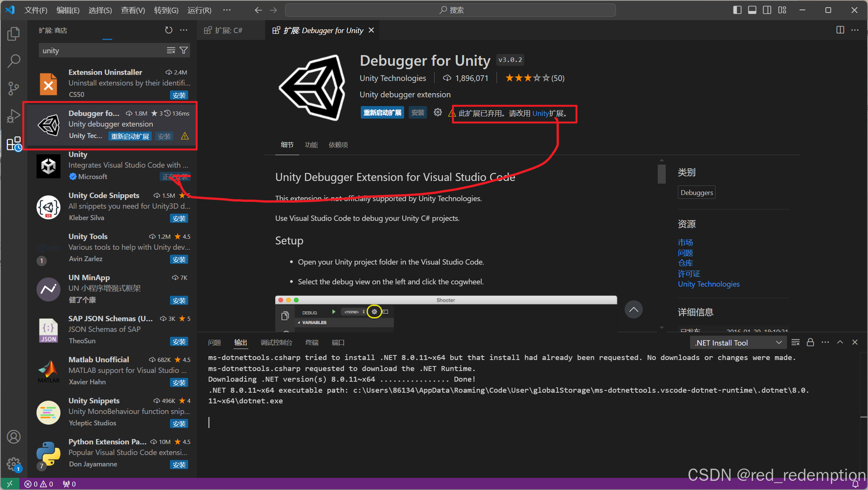Open Extensions view icon
Image resolution: width=868 pixels, height=490 pixels.
[x=14, y=144]
